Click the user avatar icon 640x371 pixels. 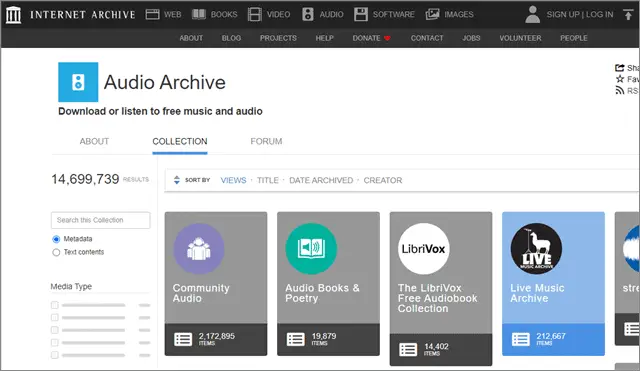tap(532, 15)
